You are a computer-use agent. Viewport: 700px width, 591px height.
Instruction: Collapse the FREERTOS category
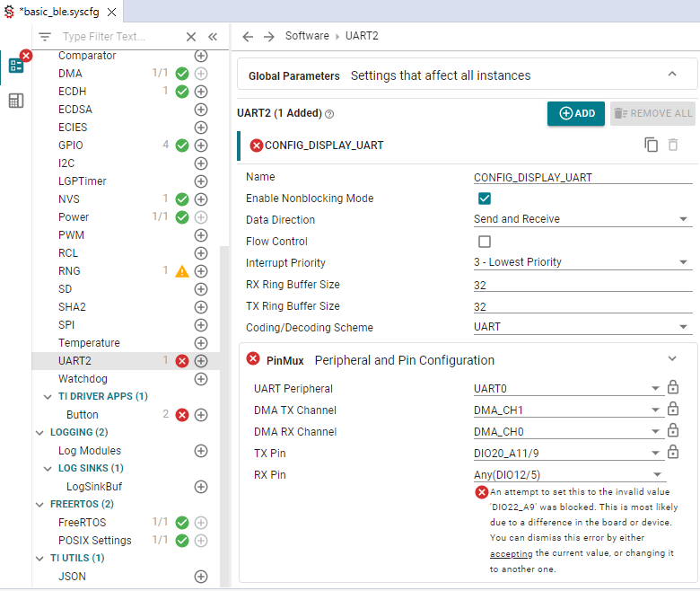click(40, 504)
